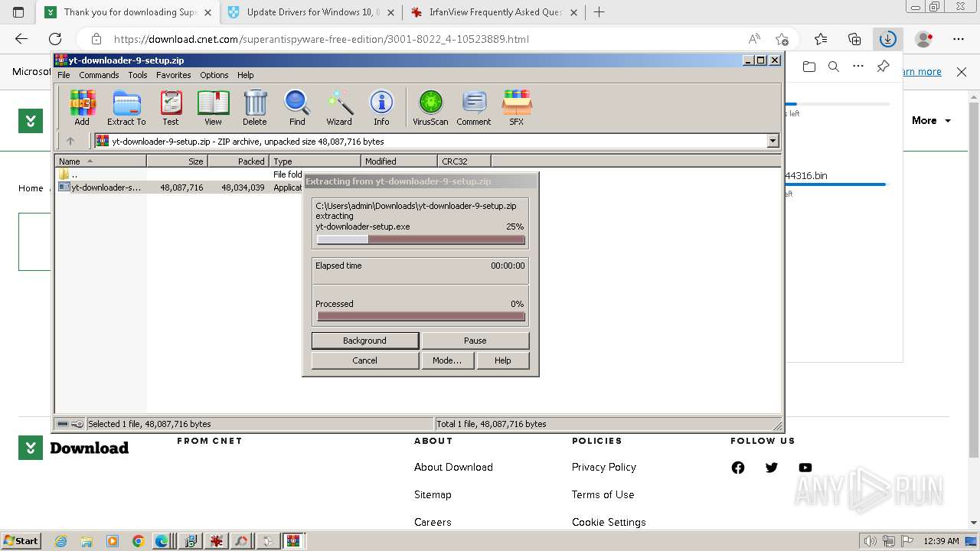
Task: Open the Comment tool
Action: (474, 108)
